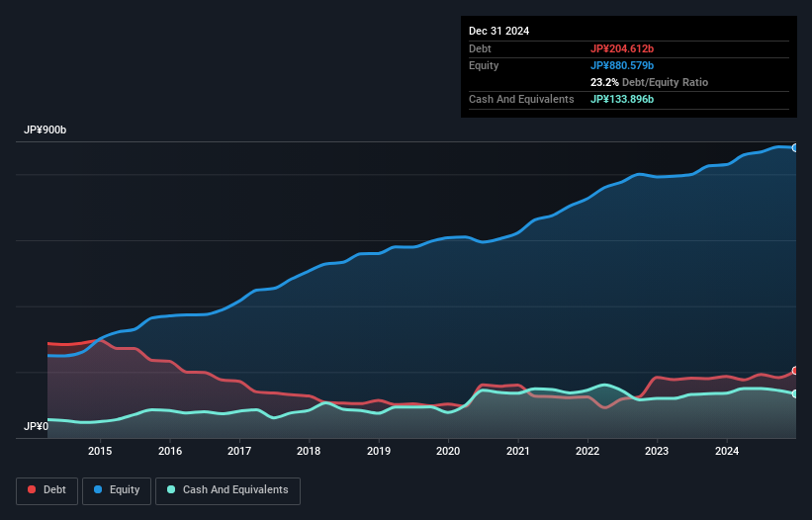Click the 2021 axis label
812x520 pixels.
tap(518, 451)
